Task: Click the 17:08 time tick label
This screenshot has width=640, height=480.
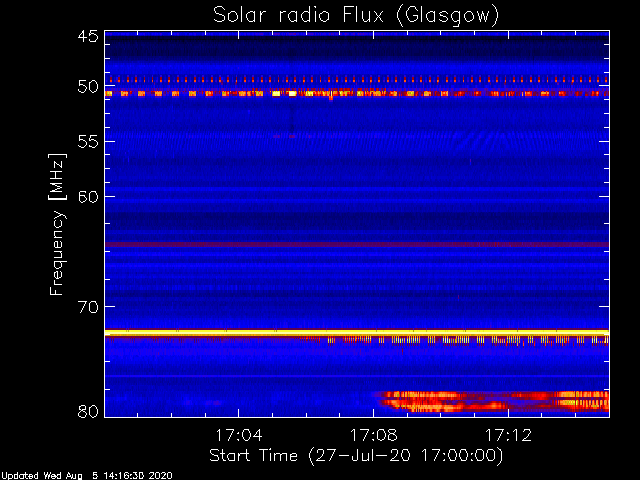Action: [373, 435]
